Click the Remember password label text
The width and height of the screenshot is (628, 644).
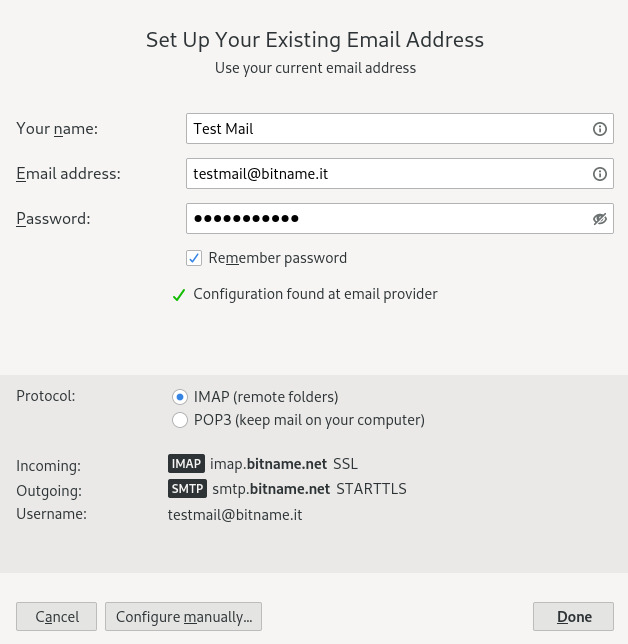coord(278,258)
